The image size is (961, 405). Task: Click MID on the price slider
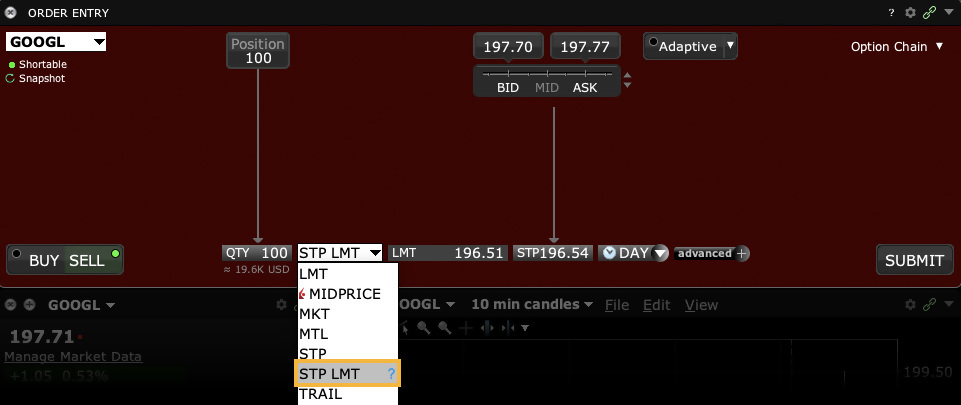(547, 88)
